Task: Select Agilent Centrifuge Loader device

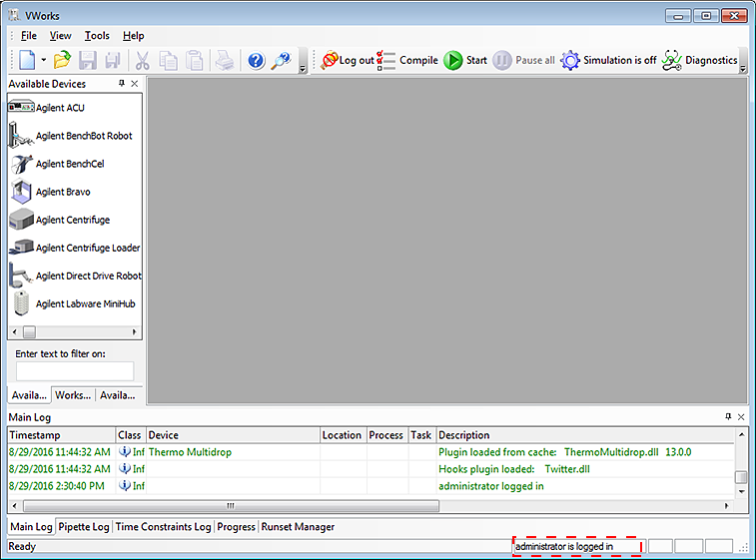Action: click(x=75, y=248)
